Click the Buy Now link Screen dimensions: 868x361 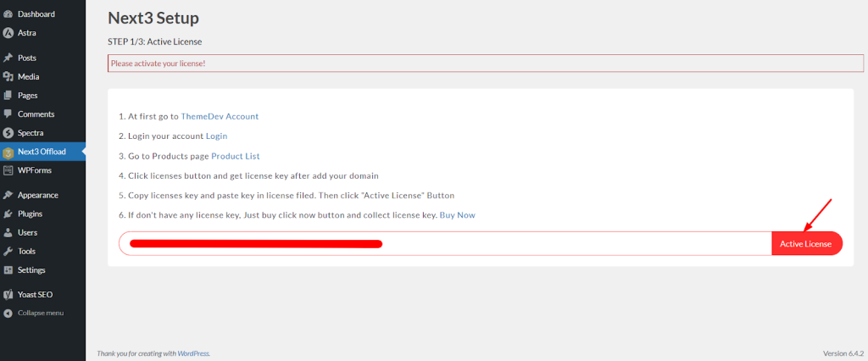tap(457, 215)
